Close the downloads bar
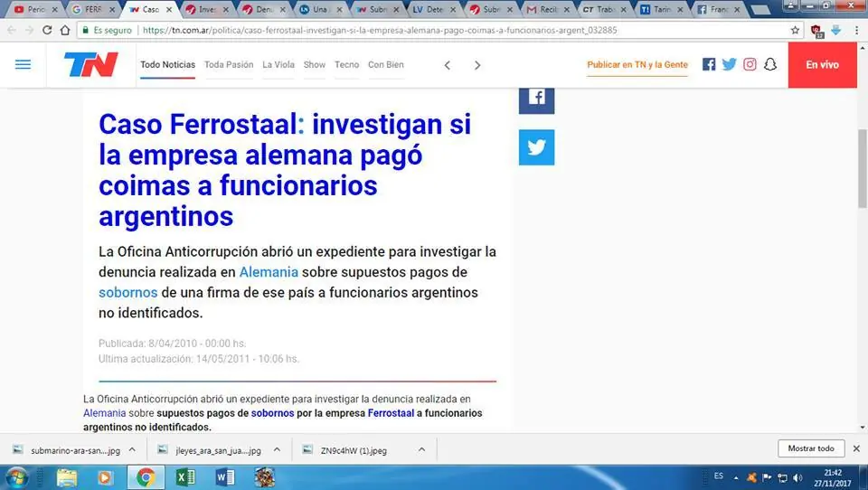 (856, 448)
